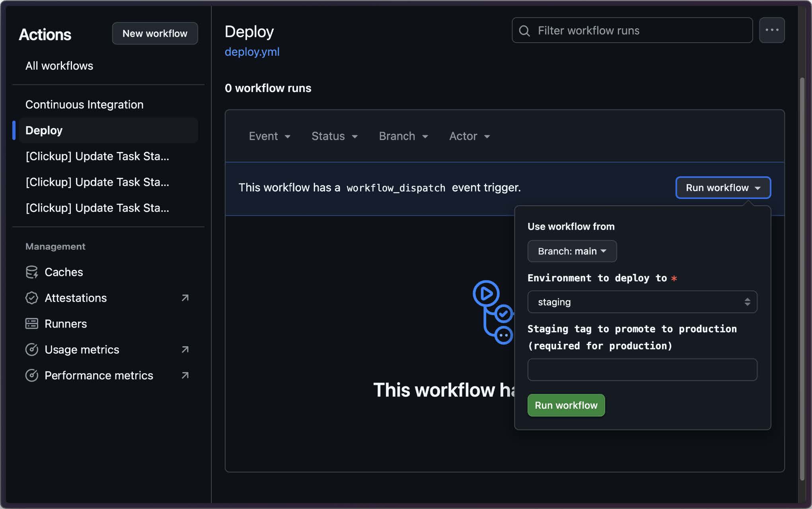The image size is (812, 509).
Task: Click the 'Management' section header
Action: pos(55,246)
